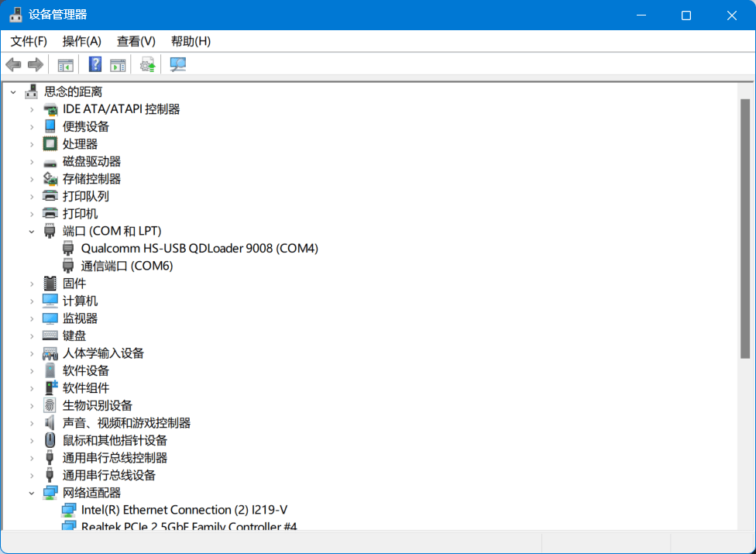This screenshot has width=756, height=554.
Task: Open the 帮助(H) menu
Action: [x=191, y=41]
